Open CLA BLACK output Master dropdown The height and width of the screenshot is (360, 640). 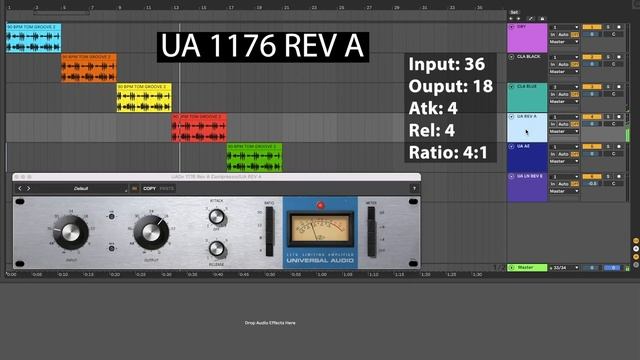coord(564,72)
